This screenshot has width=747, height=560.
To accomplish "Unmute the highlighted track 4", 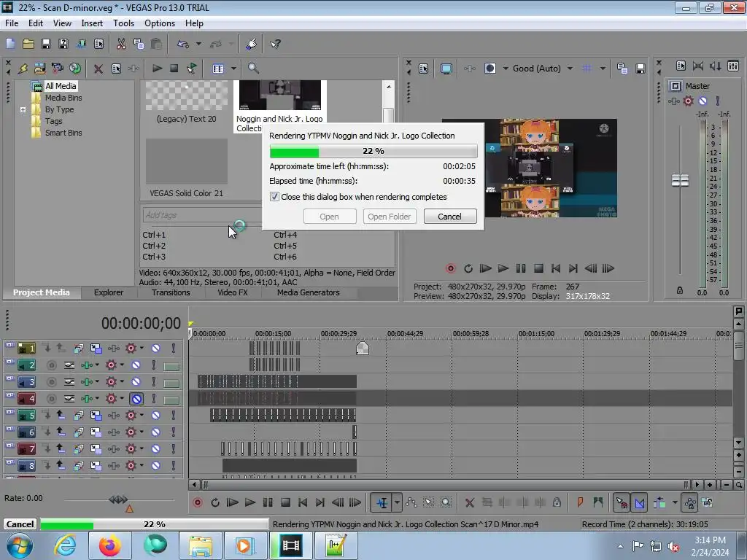I will click(136, 399).
